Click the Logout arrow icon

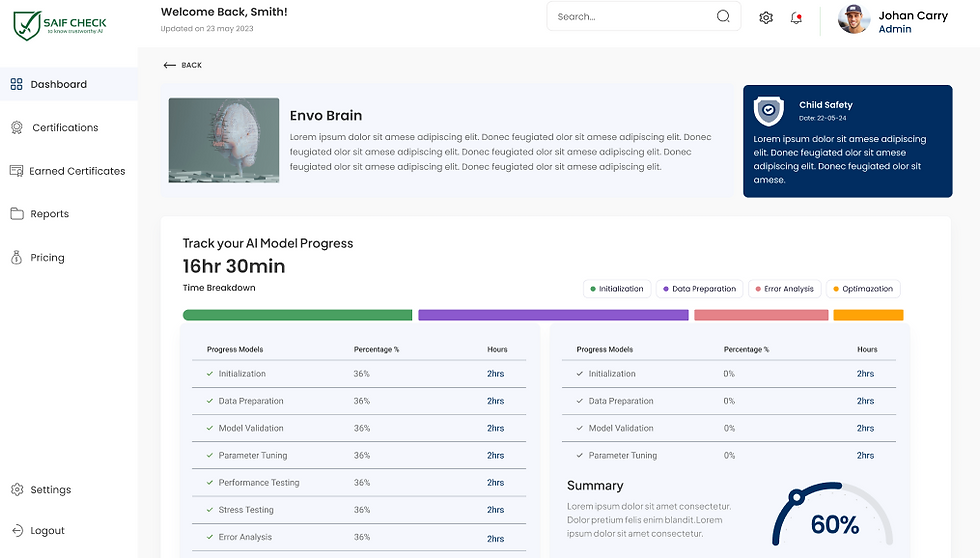17,531
